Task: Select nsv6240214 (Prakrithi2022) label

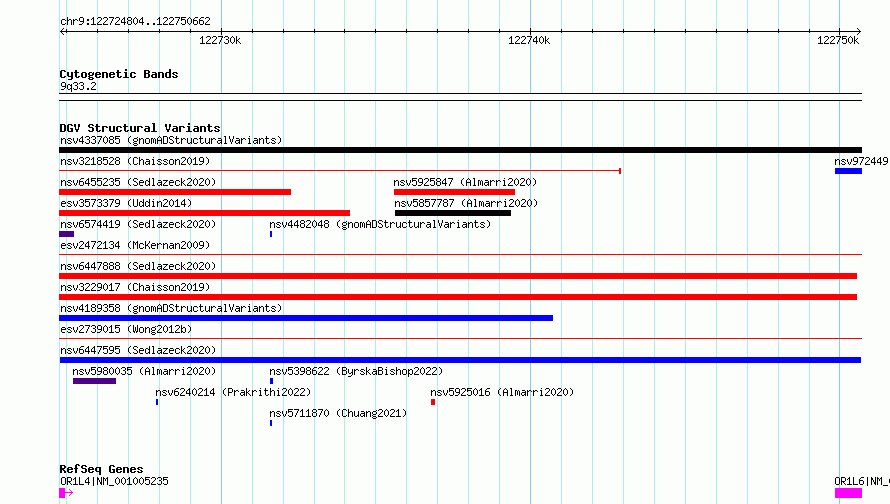Action: pyautogui.click(x=233, y=392)
